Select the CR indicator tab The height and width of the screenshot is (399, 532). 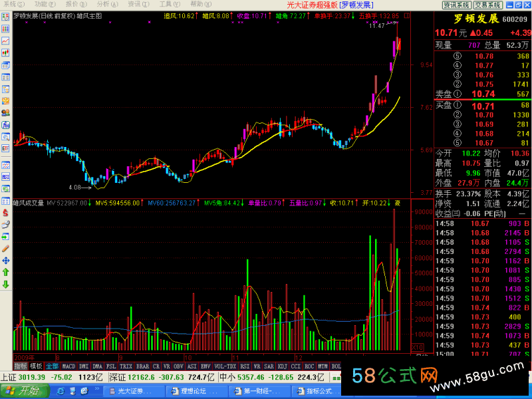pos(156,366)
